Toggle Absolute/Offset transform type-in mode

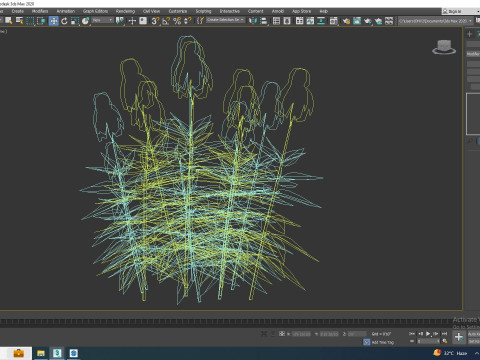click(282, 334)
